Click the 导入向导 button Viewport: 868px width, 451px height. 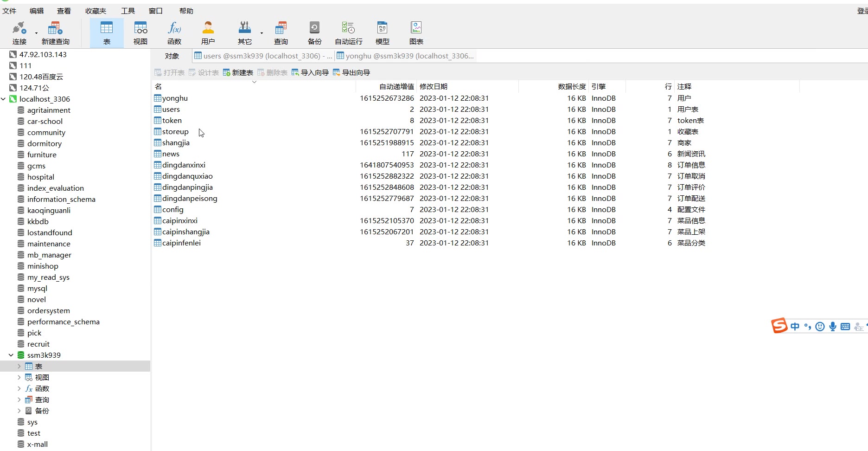click(310, 72)
